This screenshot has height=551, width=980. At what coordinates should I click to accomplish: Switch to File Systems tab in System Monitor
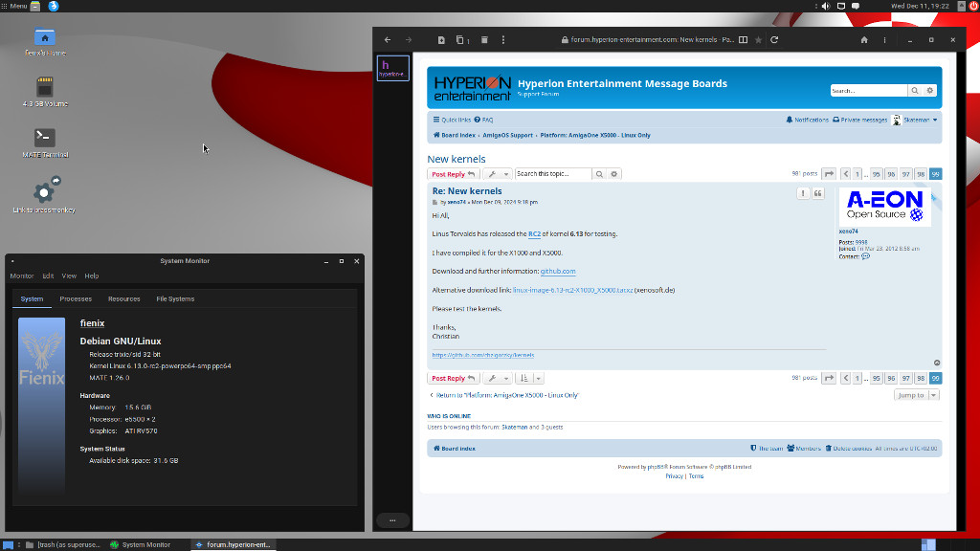point(175,298)
